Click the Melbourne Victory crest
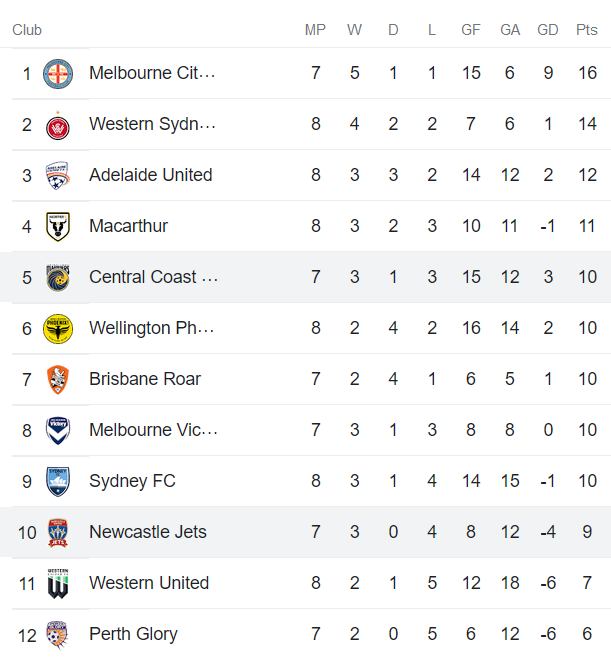Screen dimensions: 611x670 (58, 430)
